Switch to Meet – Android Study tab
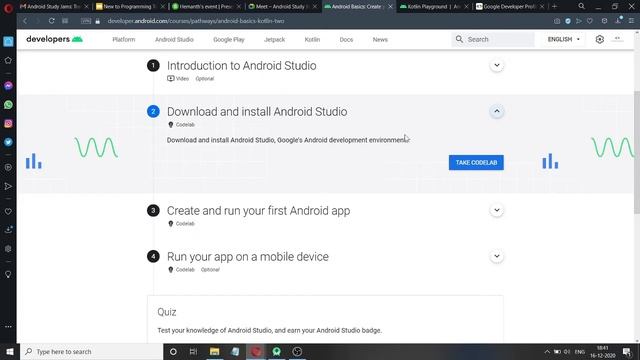This screenshot has height=360, width=640. click(x=282, y=7)
